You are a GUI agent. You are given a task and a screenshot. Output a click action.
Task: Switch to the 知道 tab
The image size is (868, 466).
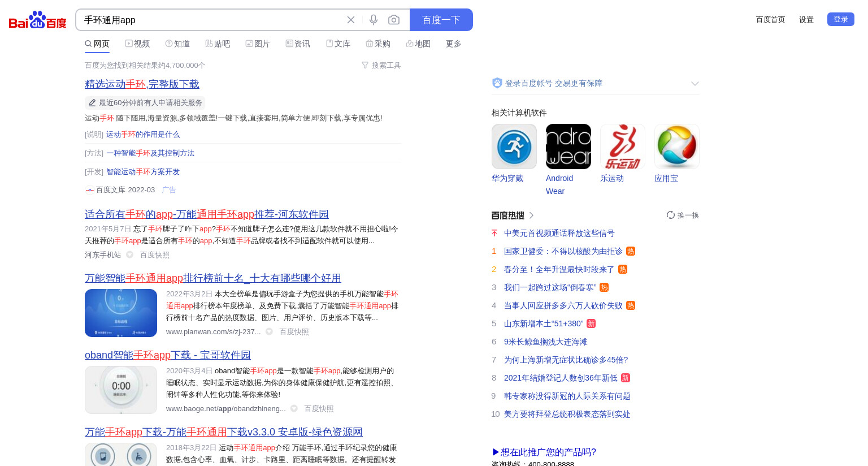[177, 44]
